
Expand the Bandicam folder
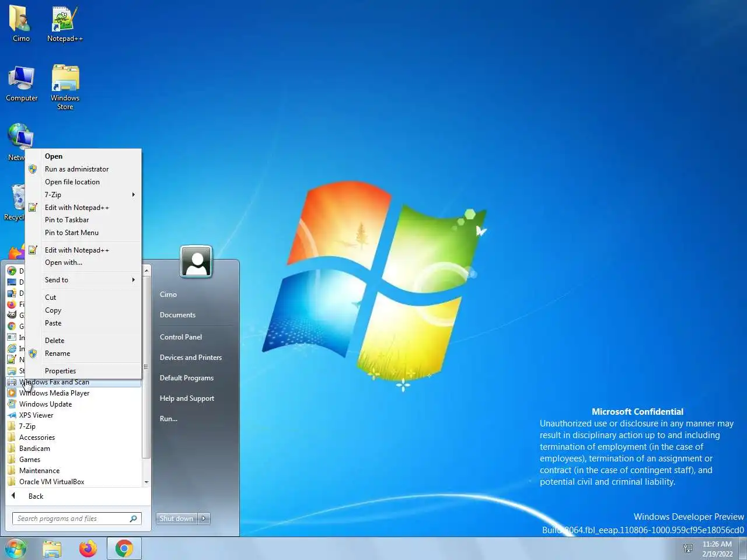pyautogui.click(x=74, y=449)
